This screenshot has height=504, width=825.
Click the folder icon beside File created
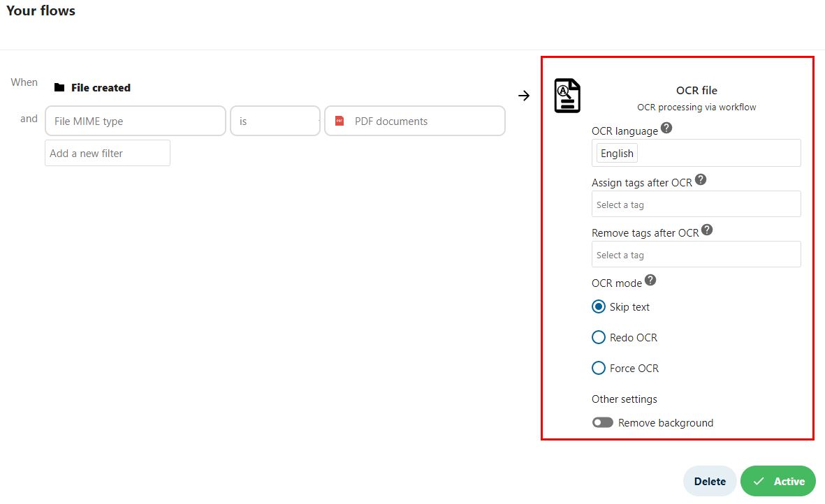[x=59, y=88]
